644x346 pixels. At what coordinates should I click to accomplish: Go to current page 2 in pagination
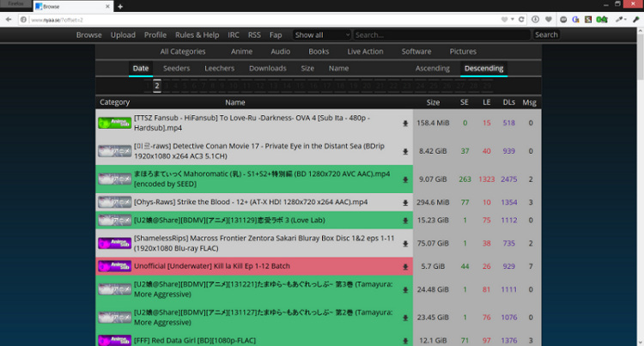pyautogui.click(x=157, y=85)
